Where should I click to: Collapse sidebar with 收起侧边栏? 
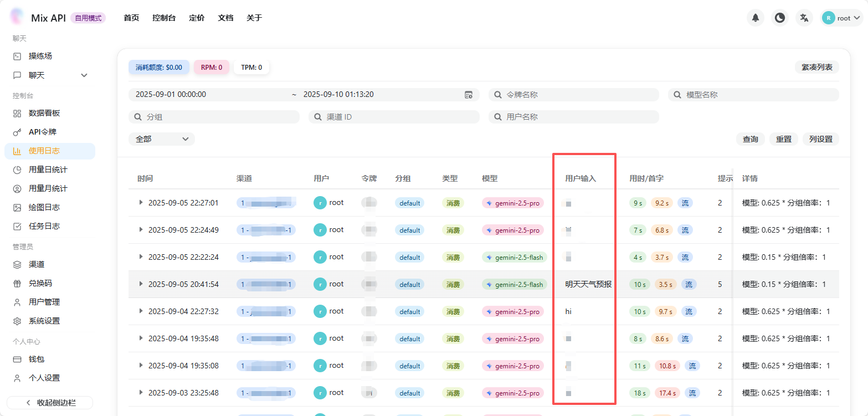tap(50, 403)
